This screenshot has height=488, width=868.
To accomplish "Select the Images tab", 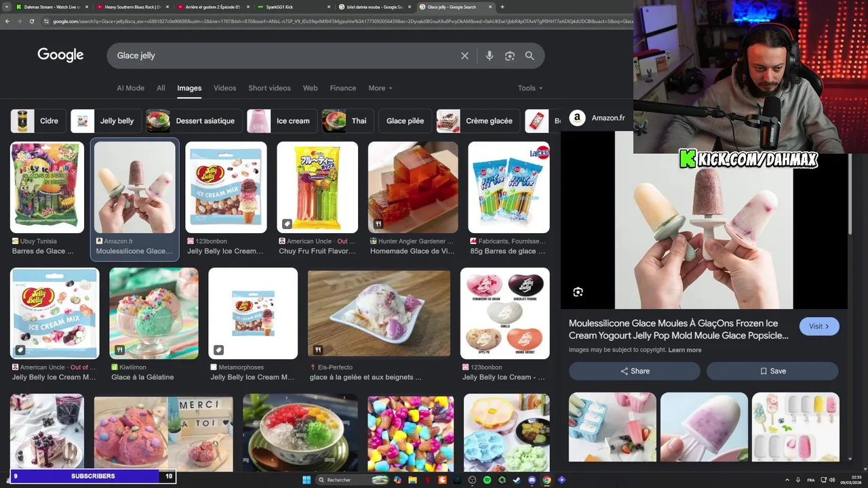I will click(189, 88).
